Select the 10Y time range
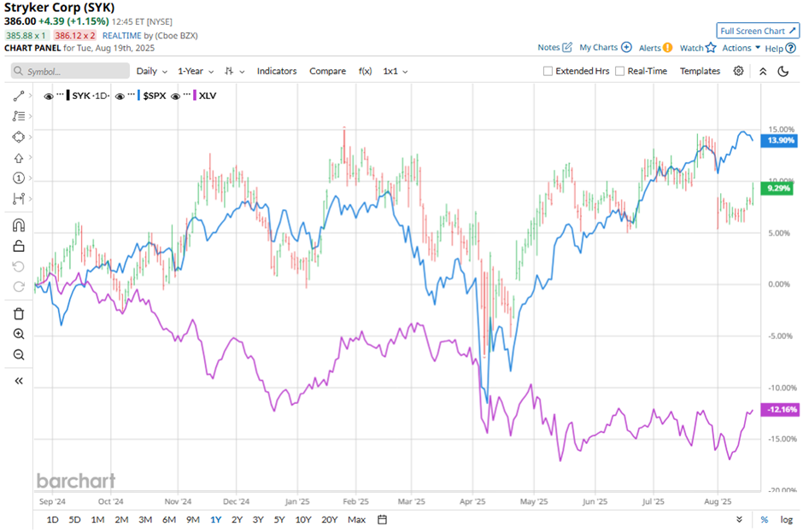Viewport: 803px width, 532px height. 303,520
